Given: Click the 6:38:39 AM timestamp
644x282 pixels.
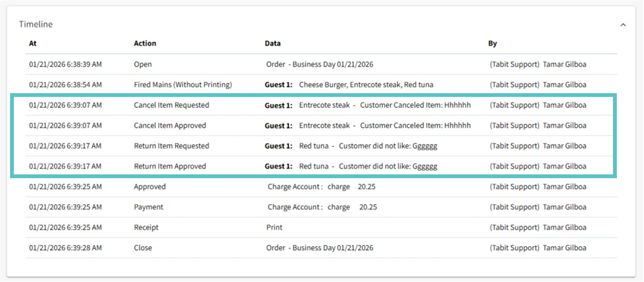Looking at the screenshot, I should point(65,64).
